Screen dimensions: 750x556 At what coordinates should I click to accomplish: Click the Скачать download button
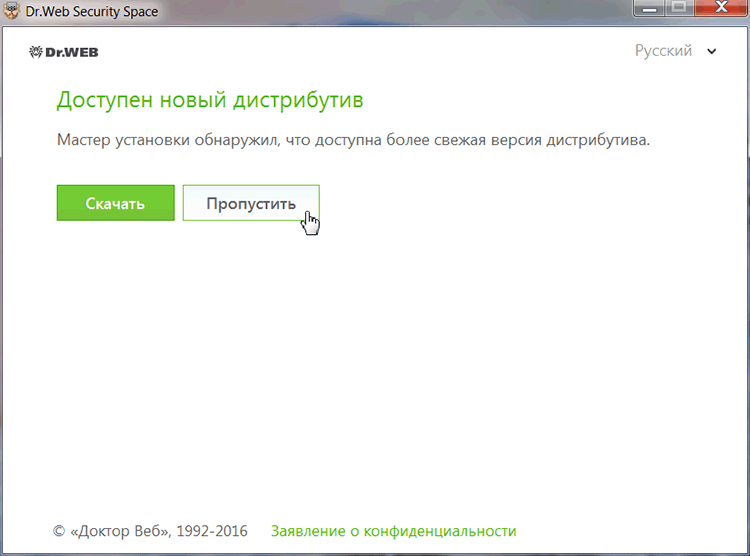tap(115, 203)
